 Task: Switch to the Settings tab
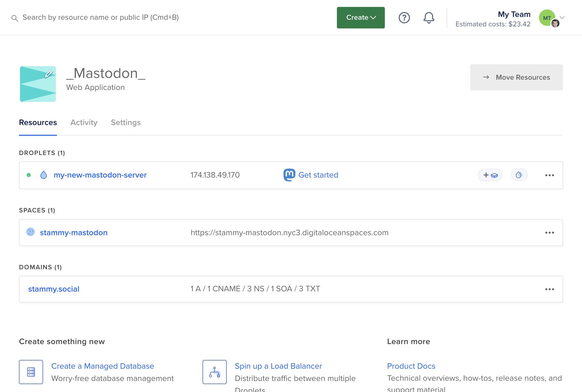click(126, 122)
